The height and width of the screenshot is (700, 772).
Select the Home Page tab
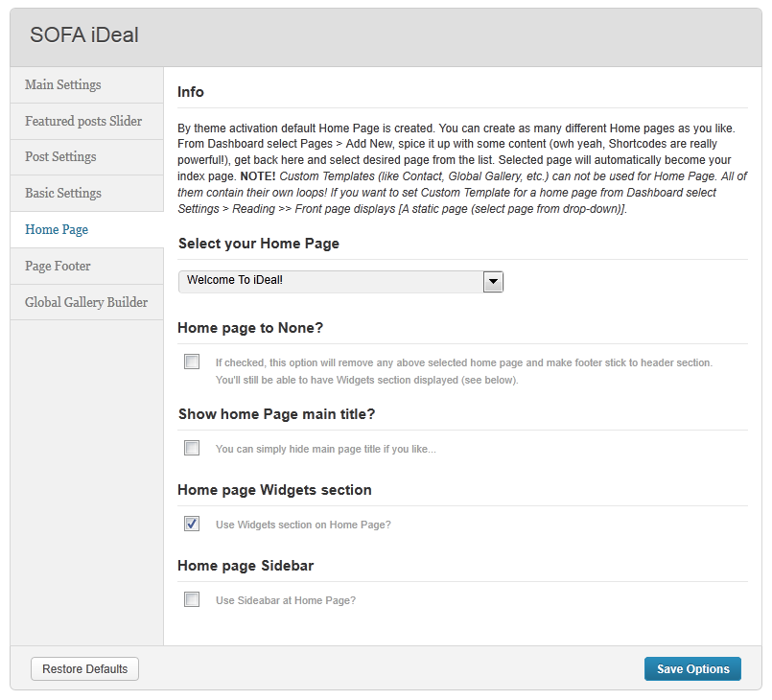coord(57,229)
